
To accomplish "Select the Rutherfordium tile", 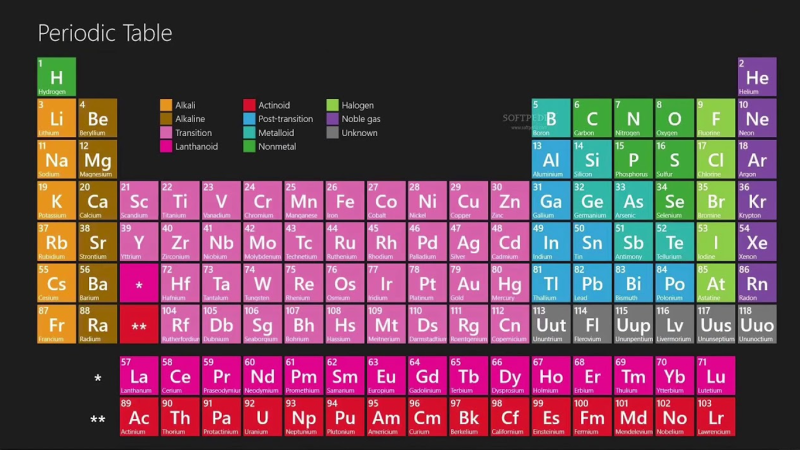I will point(180,324).
